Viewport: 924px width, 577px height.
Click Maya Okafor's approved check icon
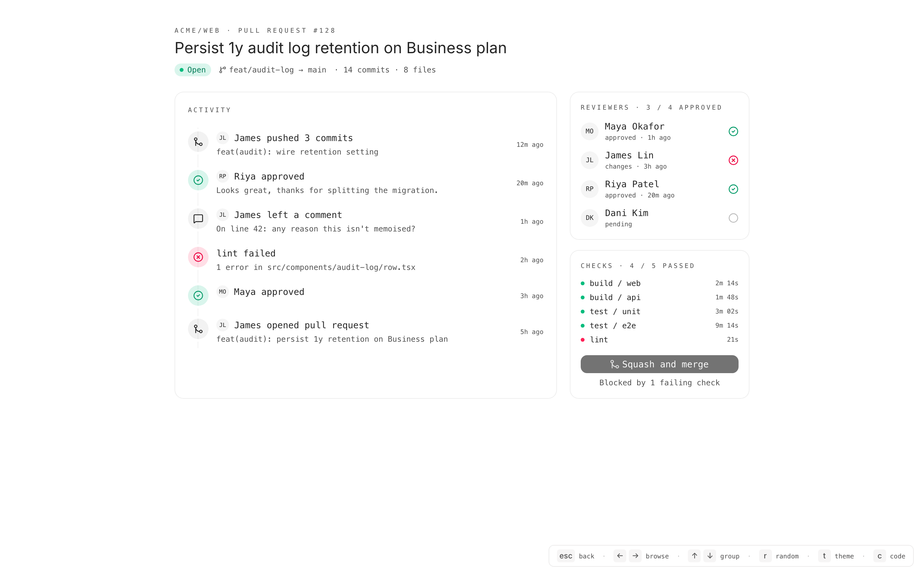(733, 131)
